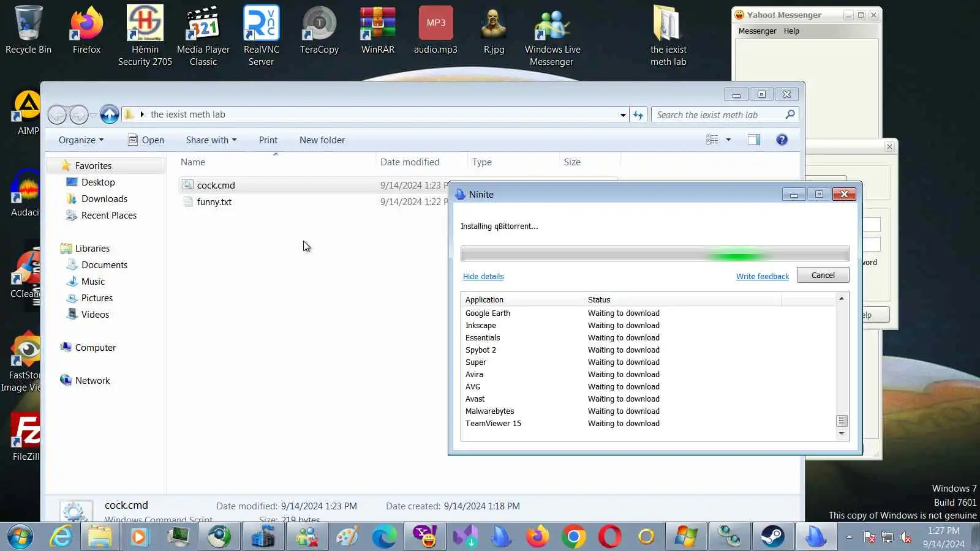Click the Explorer address bar path

[x=375, y=114]
